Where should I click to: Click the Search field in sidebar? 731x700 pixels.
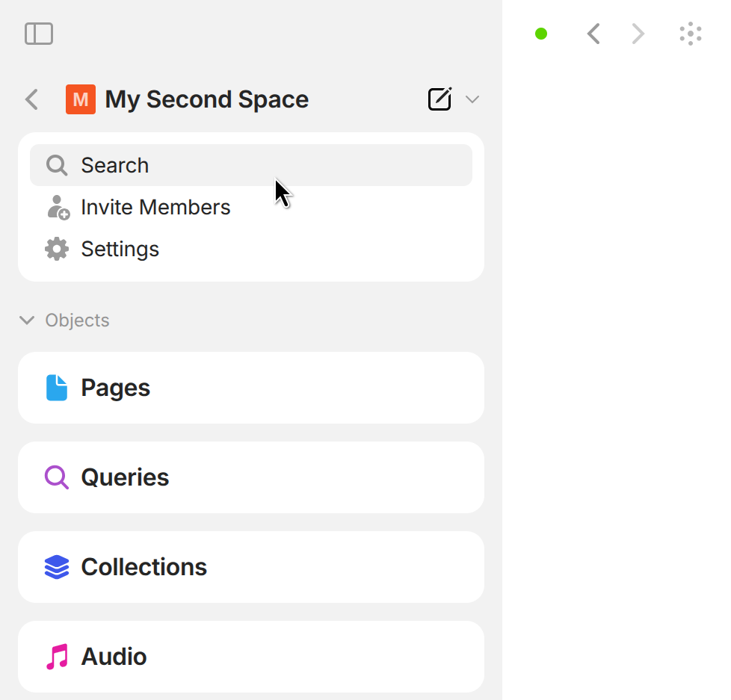[x=250, y=165]
